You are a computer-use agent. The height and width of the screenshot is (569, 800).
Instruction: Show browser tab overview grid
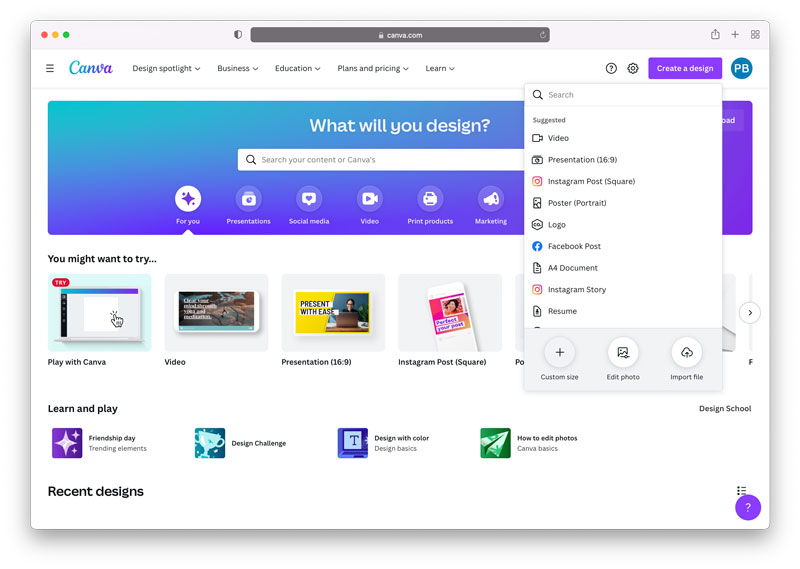pyautogui.click(x=755, y=34)
